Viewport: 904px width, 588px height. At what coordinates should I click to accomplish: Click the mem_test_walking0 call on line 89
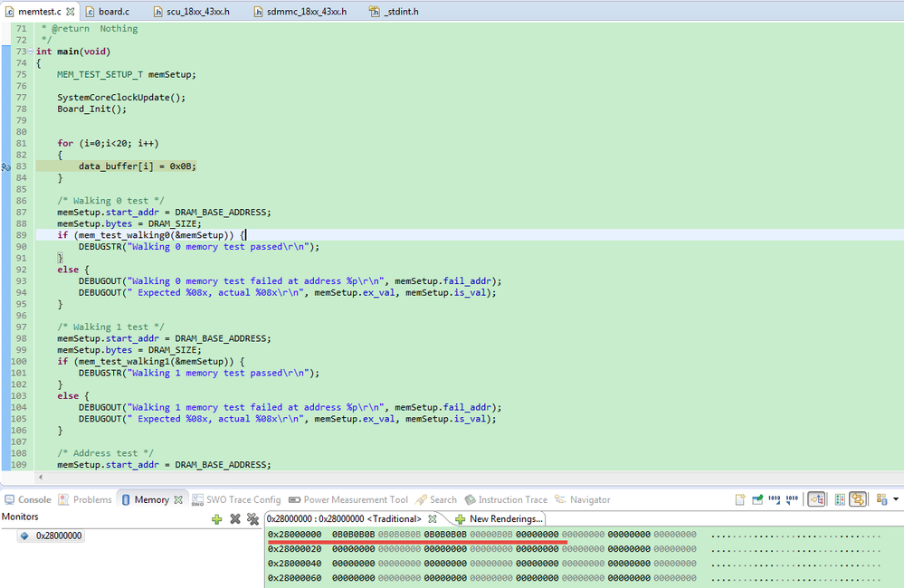click(151, 235)
